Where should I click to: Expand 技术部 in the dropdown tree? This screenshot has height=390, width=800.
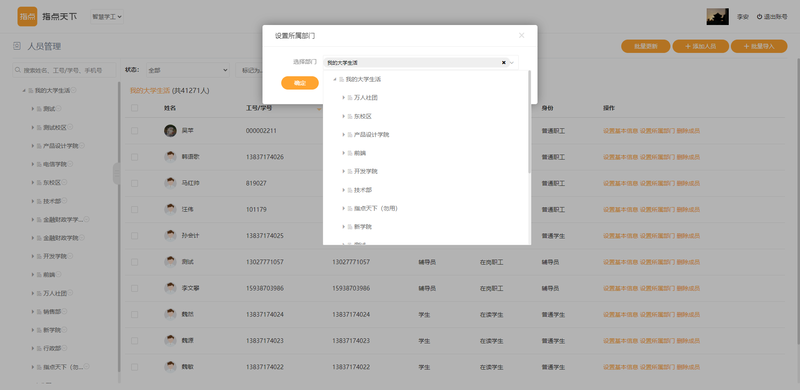pyautogui.click(x=343, y=189)
